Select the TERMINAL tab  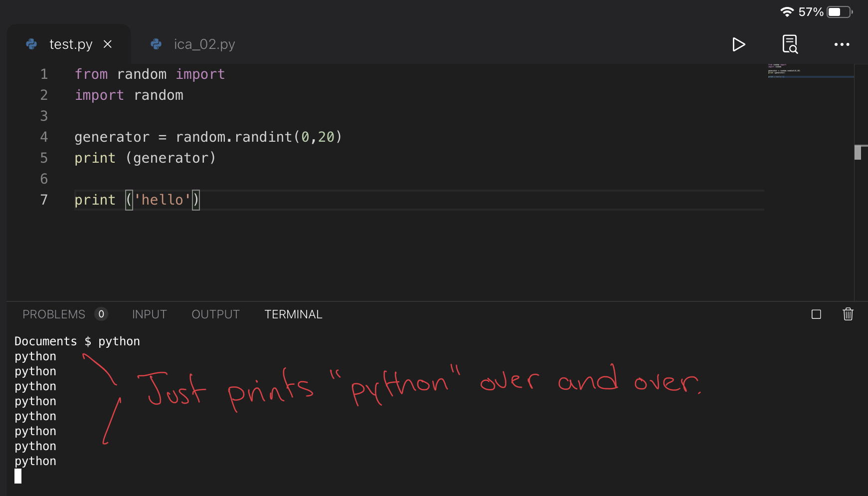coord(293,314)
